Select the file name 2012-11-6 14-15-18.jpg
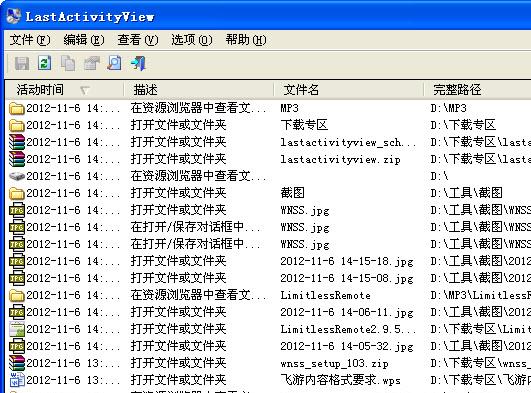This screenshot has width=531, height=393. pos(347,261)
